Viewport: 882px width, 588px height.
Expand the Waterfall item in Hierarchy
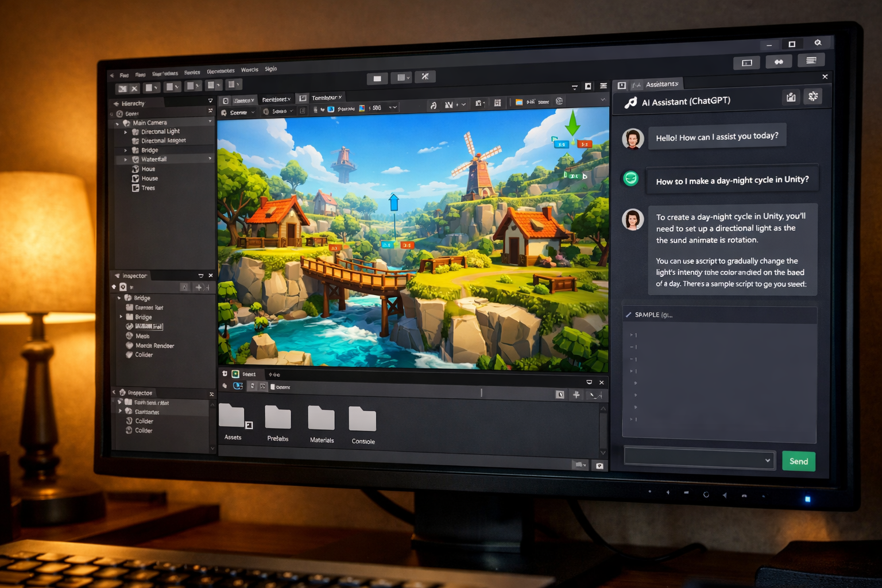click(x=126, y=160)
